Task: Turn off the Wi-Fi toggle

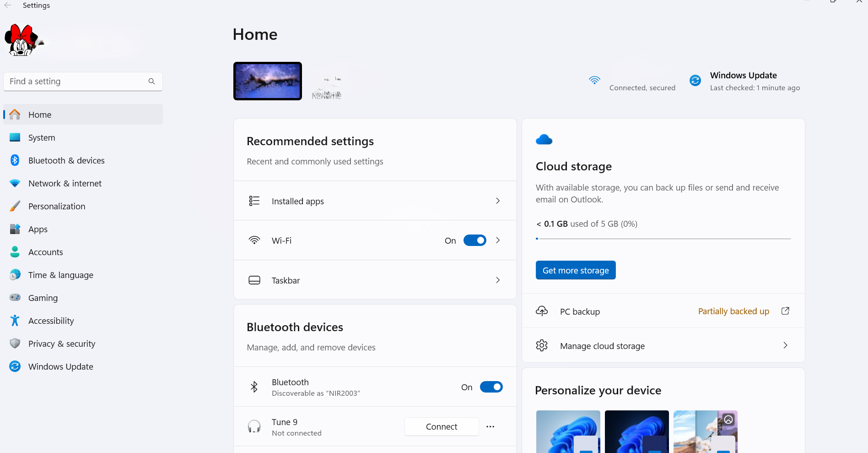Action: click(x=474, y=240)
